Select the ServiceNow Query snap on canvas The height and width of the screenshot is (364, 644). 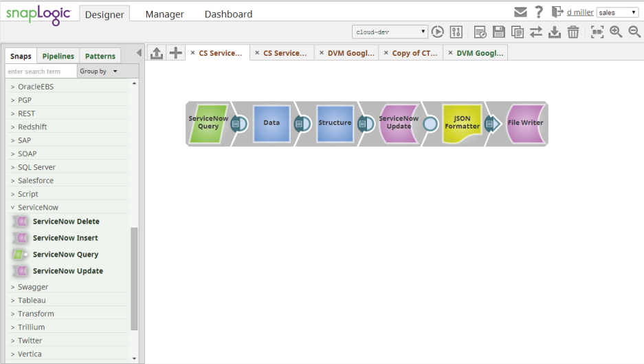coord(208,123)
